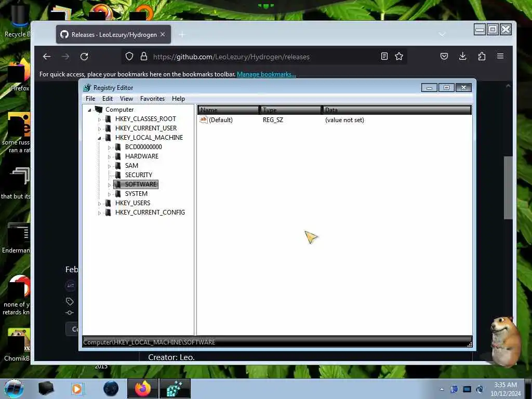Expand the HKEY_USERS arrow
The width and height of the screenshot is (532, 399).
99,204
